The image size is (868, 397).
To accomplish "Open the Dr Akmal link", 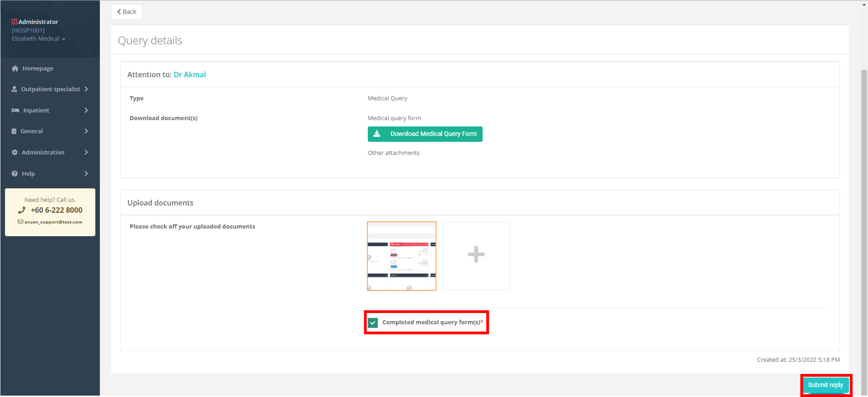I will click(190, 75).
